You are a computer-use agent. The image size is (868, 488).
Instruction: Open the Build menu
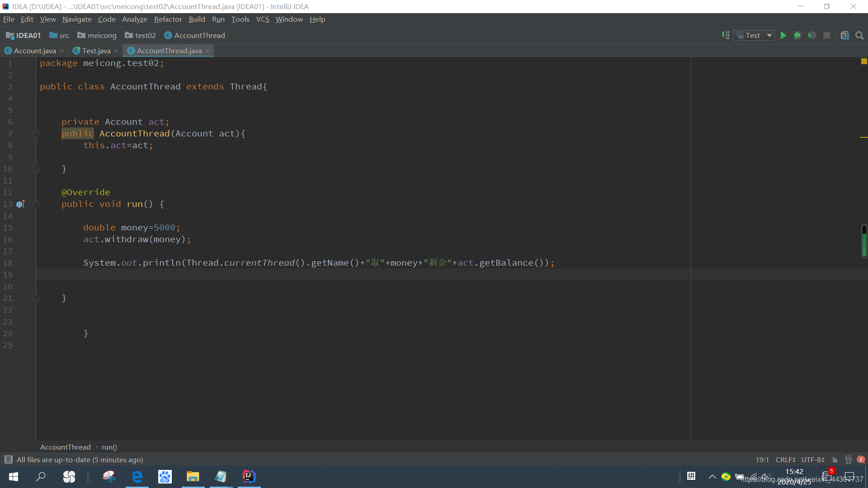point(197,19)
